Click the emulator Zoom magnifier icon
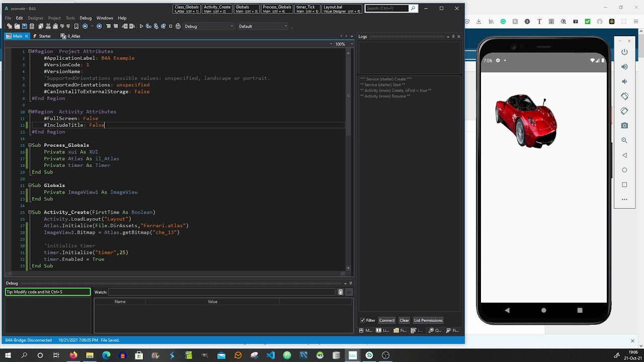The image size is (644, 362). click(624, 140)
